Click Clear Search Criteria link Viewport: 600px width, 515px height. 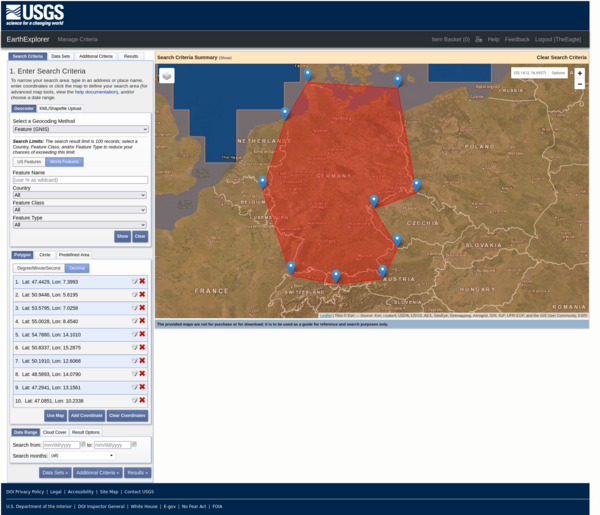point(561,57)
